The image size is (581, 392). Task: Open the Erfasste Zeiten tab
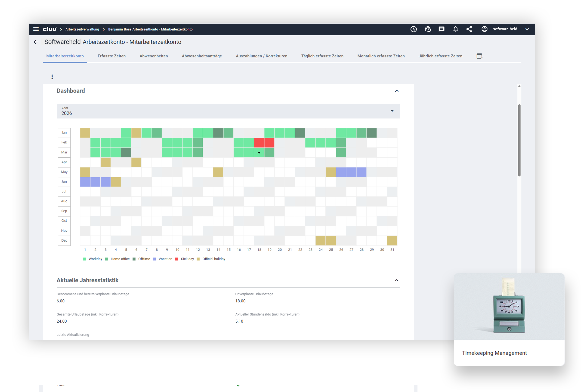(111, 56)
